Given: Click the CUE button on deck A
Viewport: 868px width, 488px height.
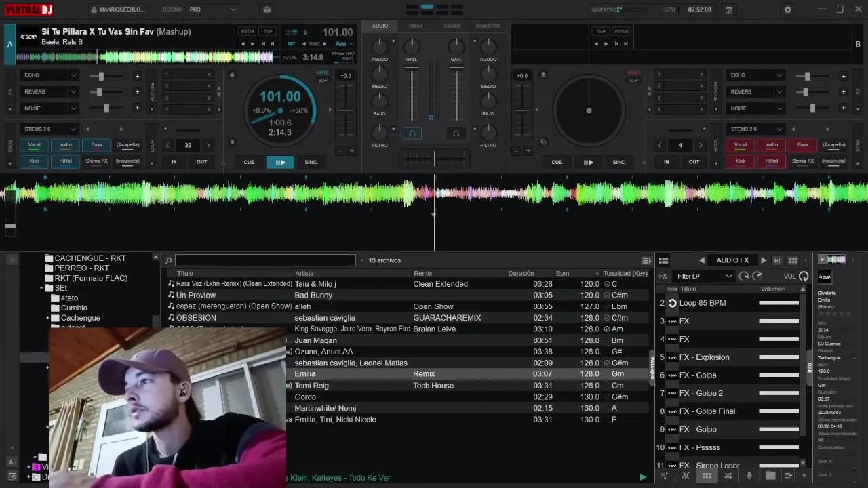Looking at the screenshot, I should click(249, 162).
